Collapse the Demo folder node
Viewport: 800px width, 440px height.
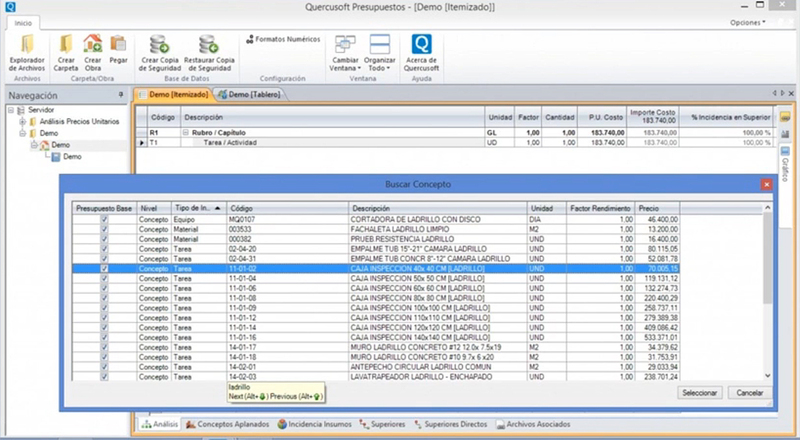click(x=22, y=133)
